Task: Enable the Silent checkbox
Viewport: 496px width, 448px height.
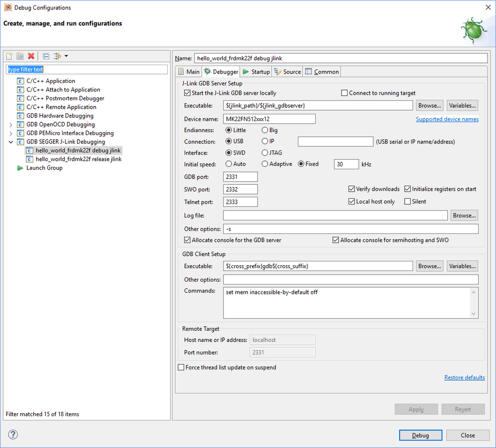Action: coord(408,202)
